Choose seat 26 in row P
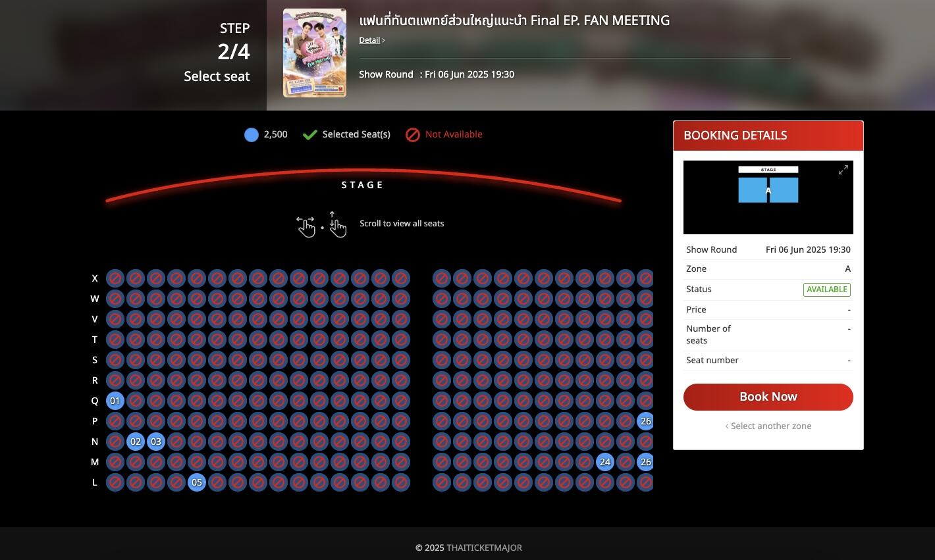The height and width of the screenshot is (560, 935). tap(645, 421)
